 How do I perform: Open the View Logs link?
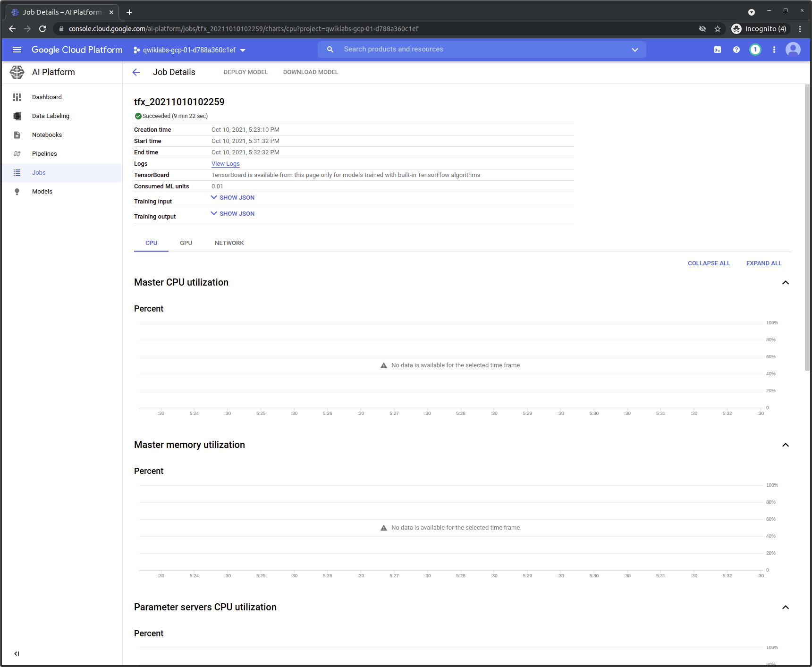[226, 164]
